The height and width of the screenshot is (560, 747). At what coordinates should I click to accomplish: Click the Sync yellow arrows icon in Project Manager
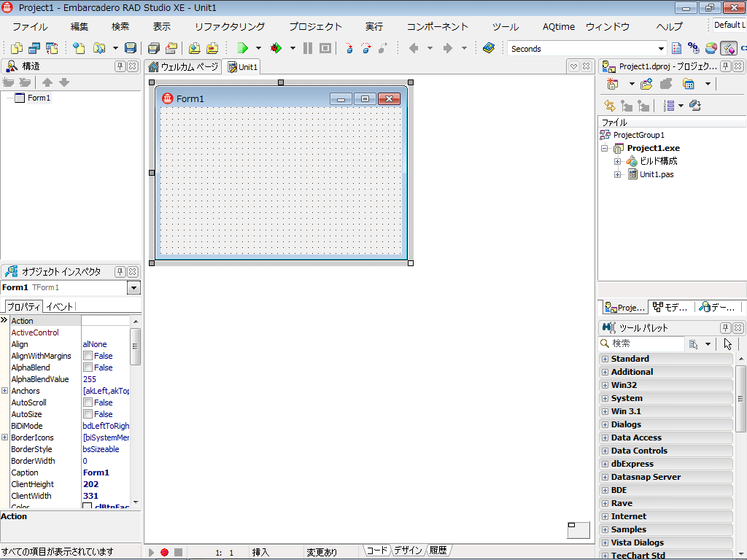point(609,105)
